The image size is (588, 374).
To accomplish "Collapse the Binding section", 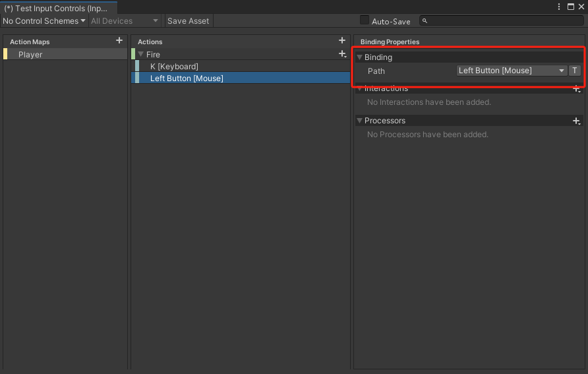I will click(360, 57).
